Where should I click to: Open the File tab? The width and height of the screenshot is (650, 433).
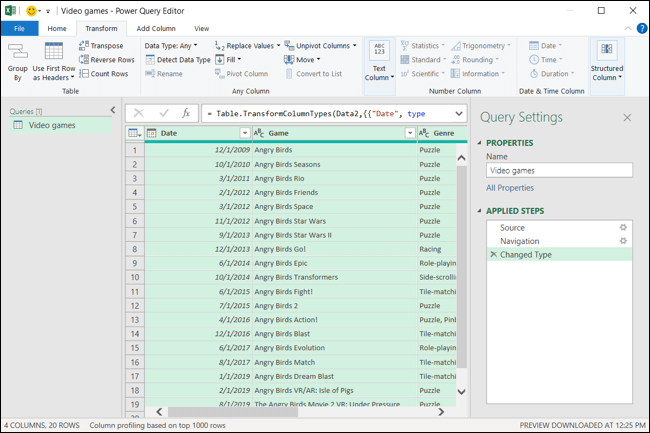point(19,29)
